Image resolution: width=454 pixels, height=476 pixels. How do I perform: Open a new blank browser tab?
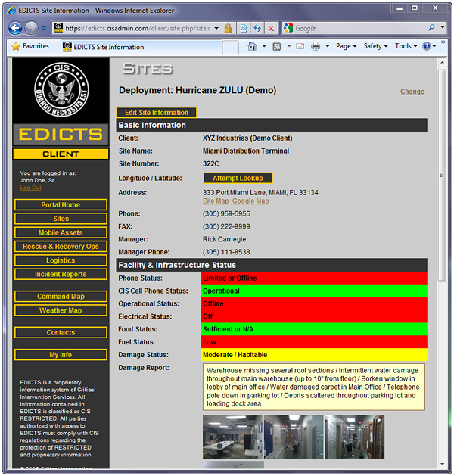pyautogui.click(x=231, y=47)
